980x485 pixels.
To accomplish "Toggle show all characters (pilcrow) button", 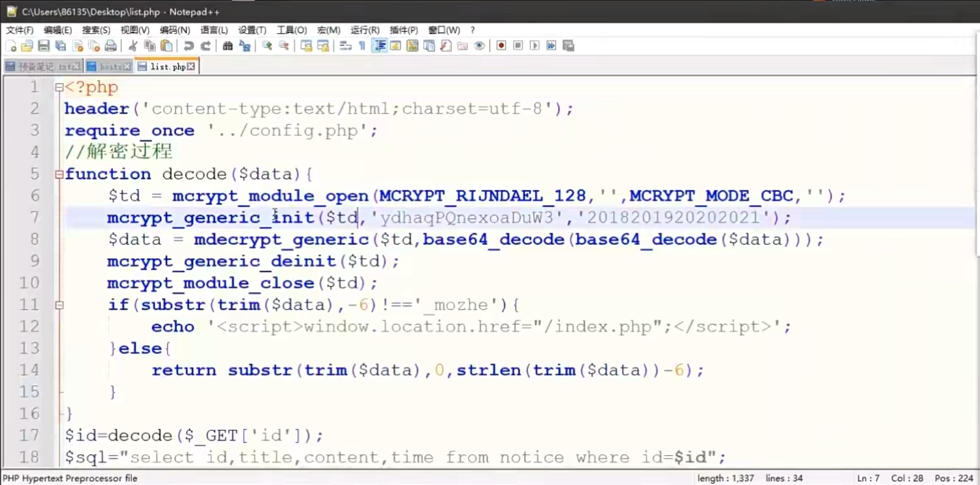I will 362,46.
